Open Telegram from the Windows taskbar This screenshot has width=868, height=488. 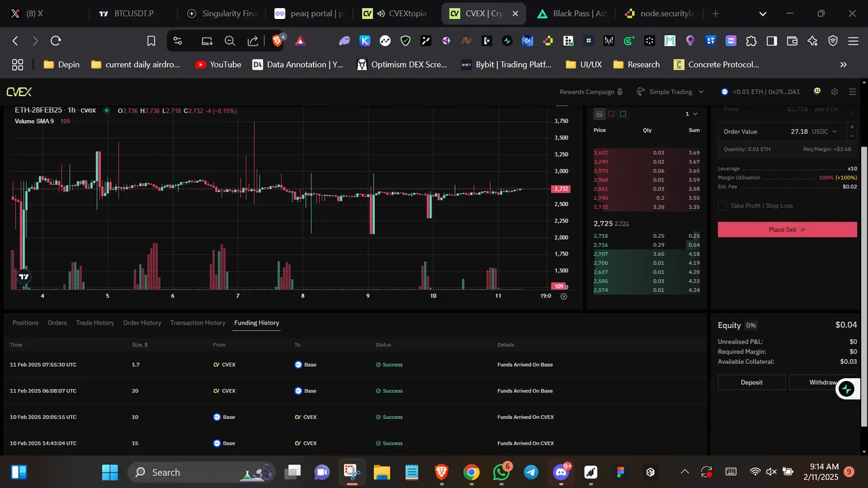click(532, 472)
